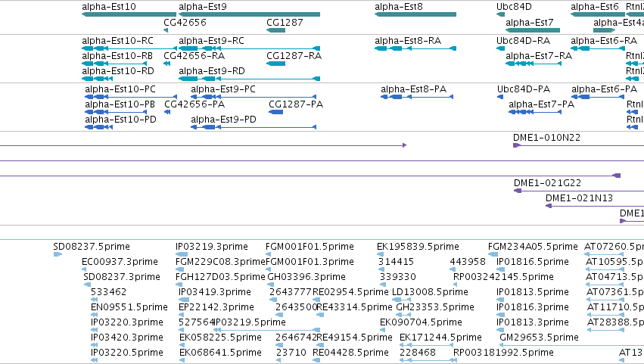Select transcript CG42656-RA
Viewport: 644px width, 364px height.
[166, 64]
